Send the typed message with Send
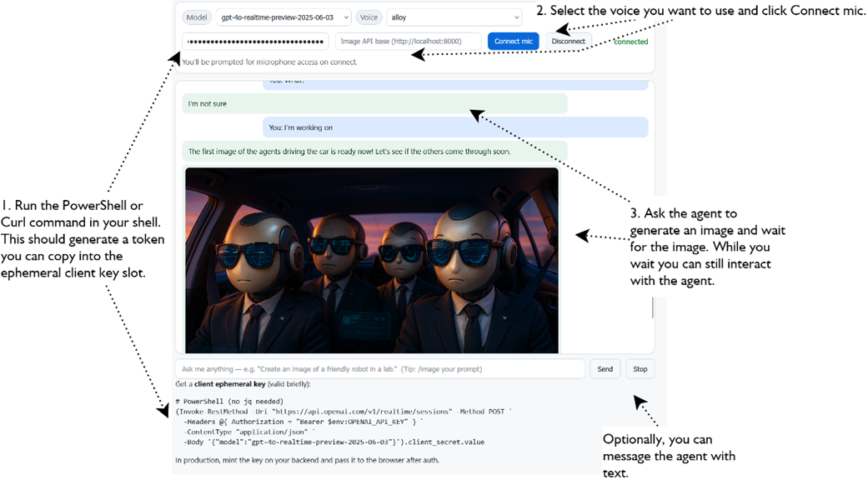This screenshot has height=485, width=868. coord(605,369)
